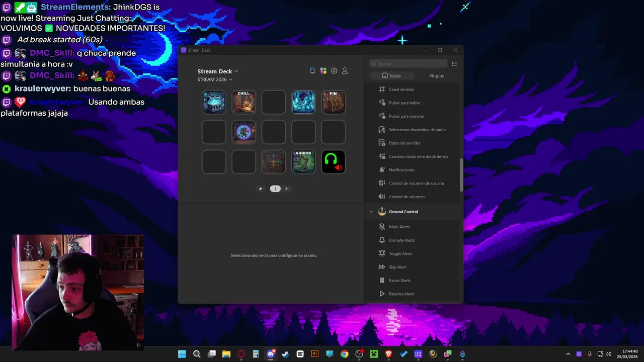Image resolution: width=644 pixels, height=362 pixels.
Task: Add a new page with plus button
Action: coord(287,189)
